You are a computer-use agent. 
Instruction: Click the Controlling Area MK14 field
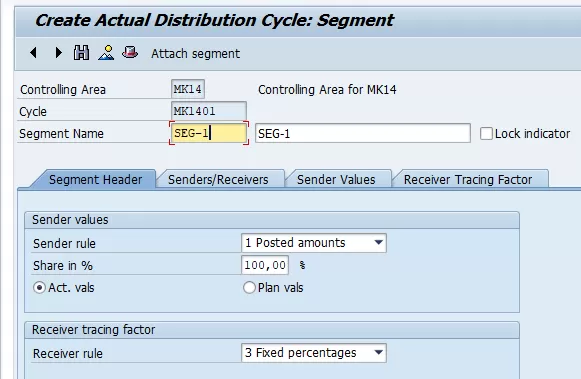point(188,89)
